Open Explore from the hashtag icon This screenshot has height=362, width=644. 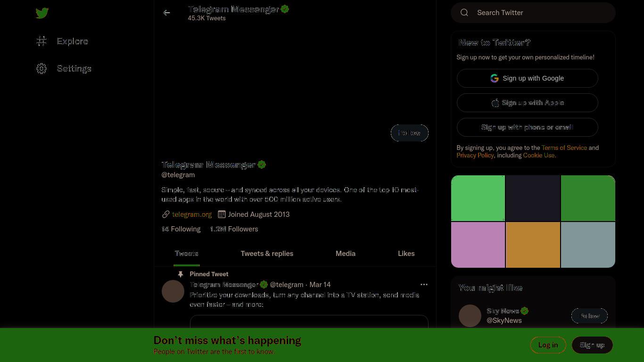coord(41,41)
